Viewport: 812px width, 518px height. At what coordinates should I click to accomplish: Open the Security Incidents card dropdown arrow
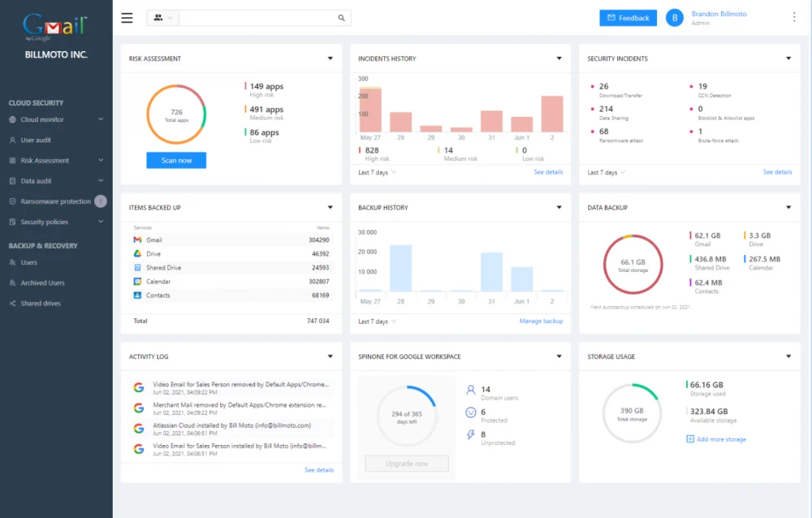(x=788, y=58)
